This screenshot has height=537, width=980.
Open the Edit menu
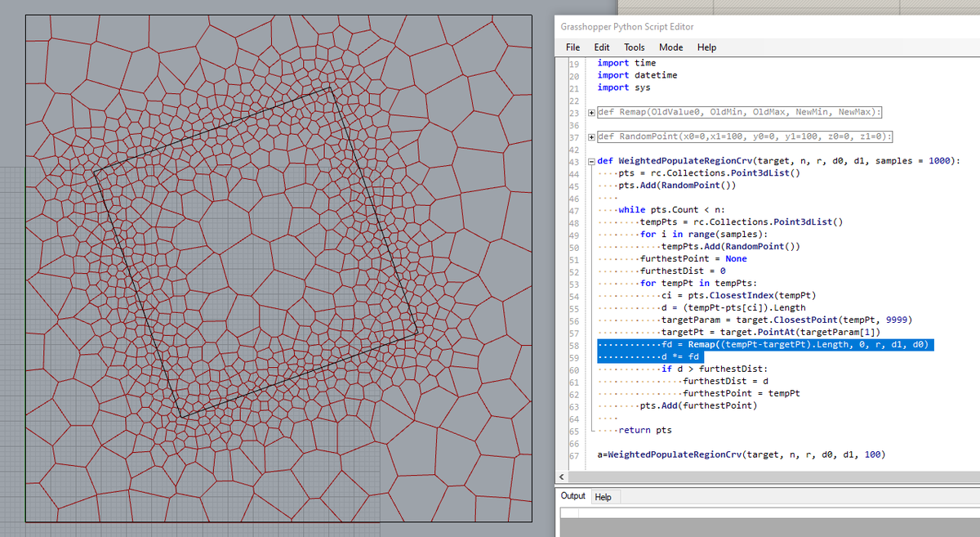602,47
